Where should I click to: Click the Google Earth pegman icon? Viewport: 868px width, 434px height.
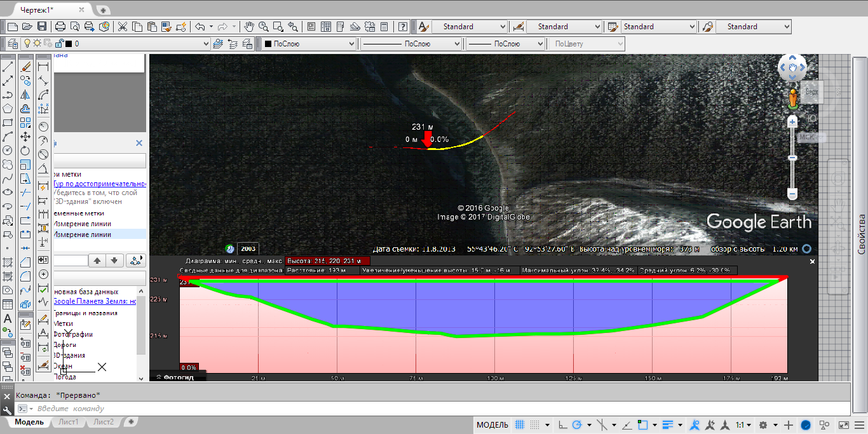793,98
